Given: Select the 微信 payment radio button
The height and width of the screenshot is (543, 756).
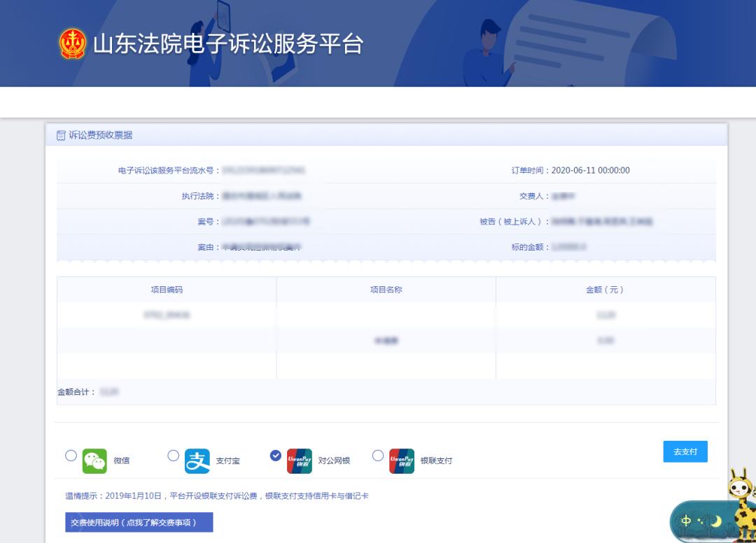Looking at the screenshot, I should pos(71,456).
